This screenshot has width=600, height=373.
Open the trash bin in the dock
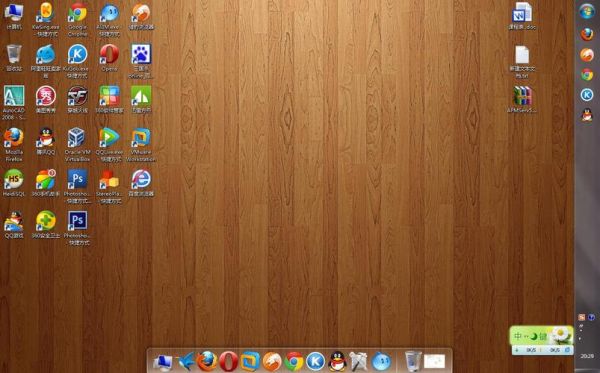coord(412,361)
